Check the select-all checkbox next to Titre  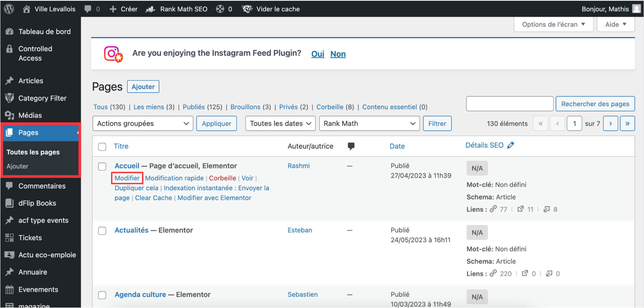(102, 147)
